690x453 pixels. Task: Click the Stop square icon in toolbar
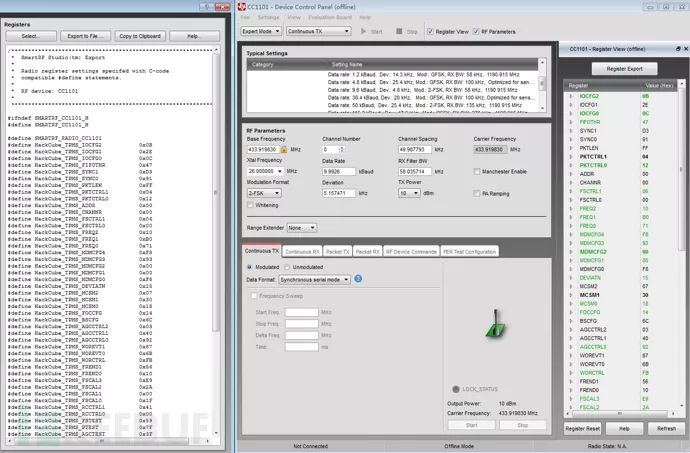point(397,31)
